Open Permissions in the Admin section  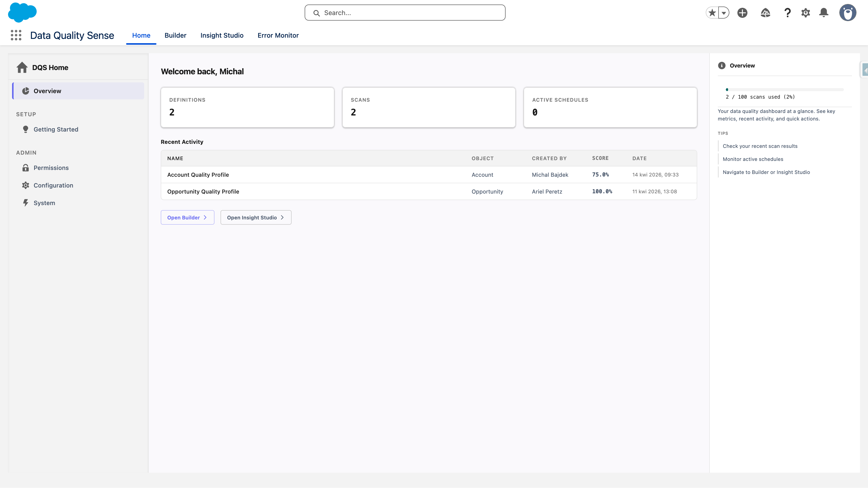click(51, 168)
